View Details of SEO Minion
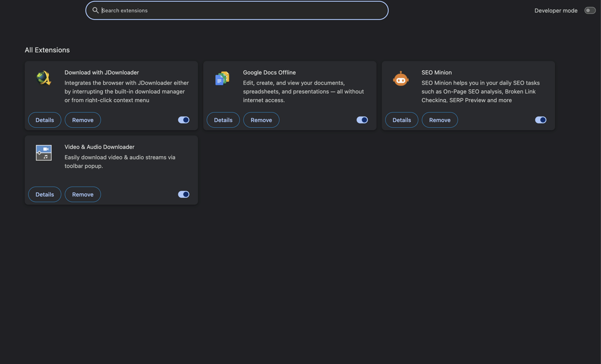The height and width of the screenshot is (364, 601). (x=402, y=120)
